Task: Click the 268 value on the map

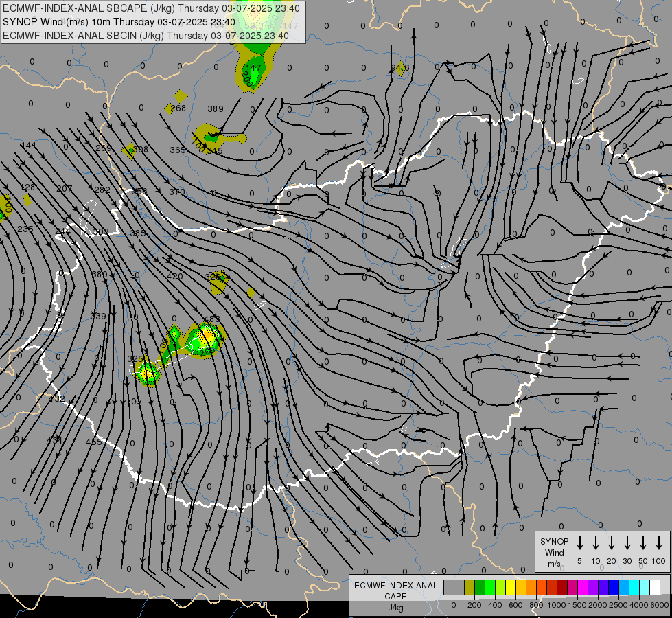Action: (x=178, y=108)
